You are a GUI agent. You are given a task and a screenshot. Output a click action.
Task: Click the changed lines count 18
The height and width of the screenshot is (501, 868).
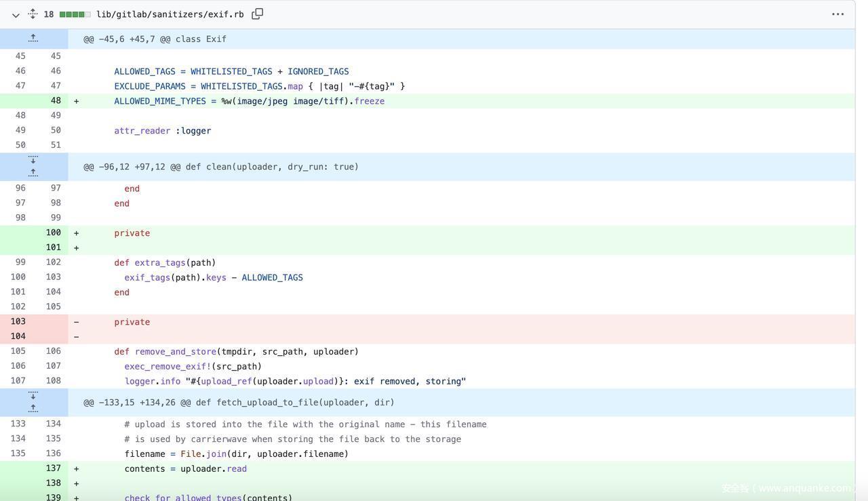(x=49, y=14)
